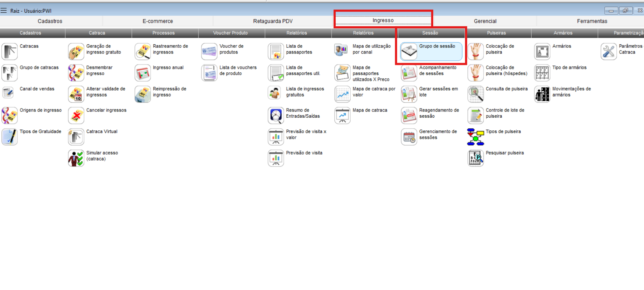Open the Grupo de sessão icon

[x=409, y=52]
